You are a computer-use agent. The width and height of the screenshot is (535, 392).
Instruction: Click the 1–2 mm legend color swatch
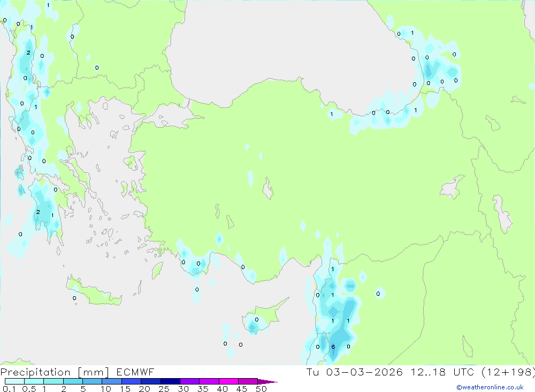coord(53,381)
